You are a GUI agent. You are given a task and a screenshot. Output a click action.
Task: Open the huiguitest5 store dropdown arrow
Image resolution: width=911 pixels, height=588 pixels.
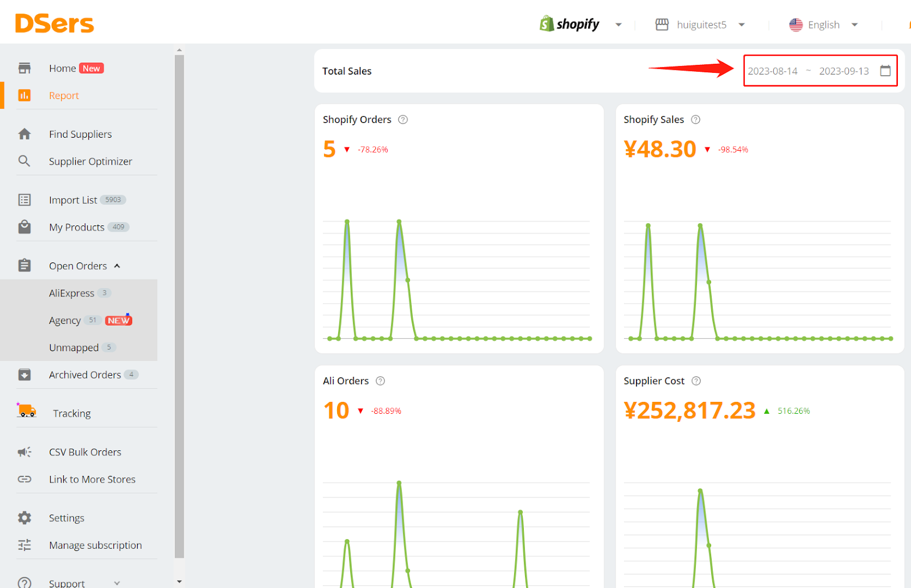[x=741, y=25]
